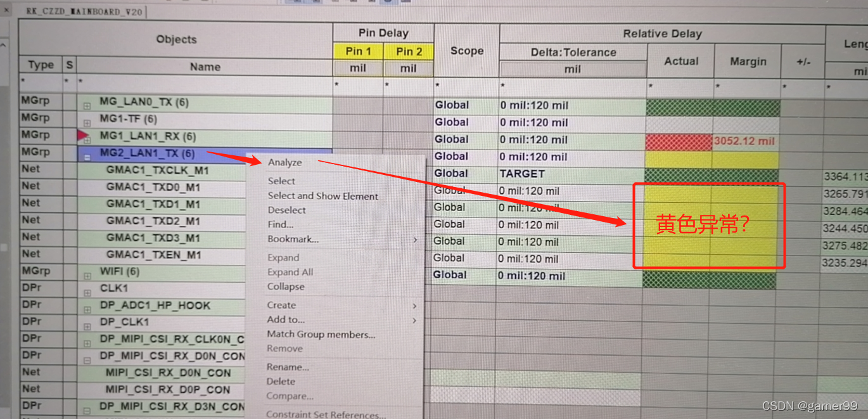Image resolution: width=868 pixels, height=419 pixels.
Task: Expand the DP_ADC1_HP_HOOK differential pair
Action: coord(87,309)
